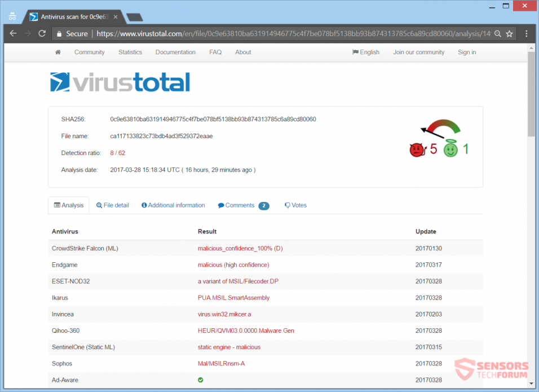This screenshot has width=539, height=392.
Task: Open the Documentation page
Action: coord(175,52)
